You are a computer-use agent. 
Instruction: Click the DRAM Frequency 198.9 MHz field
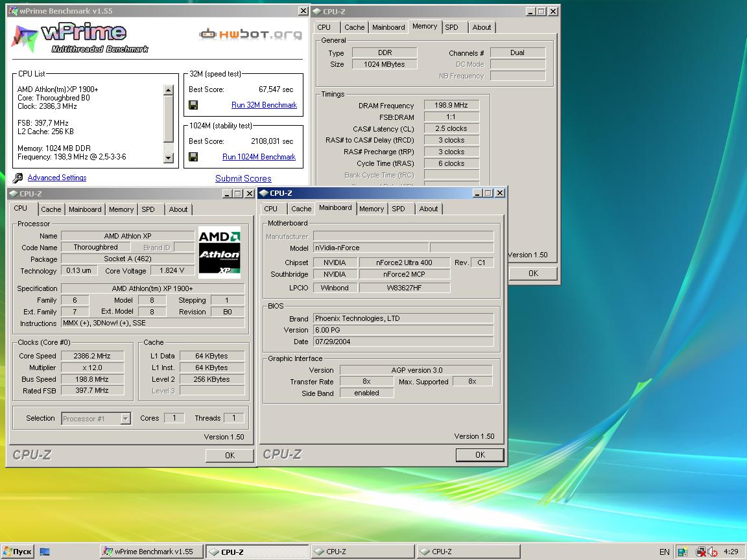click(451, 105)
